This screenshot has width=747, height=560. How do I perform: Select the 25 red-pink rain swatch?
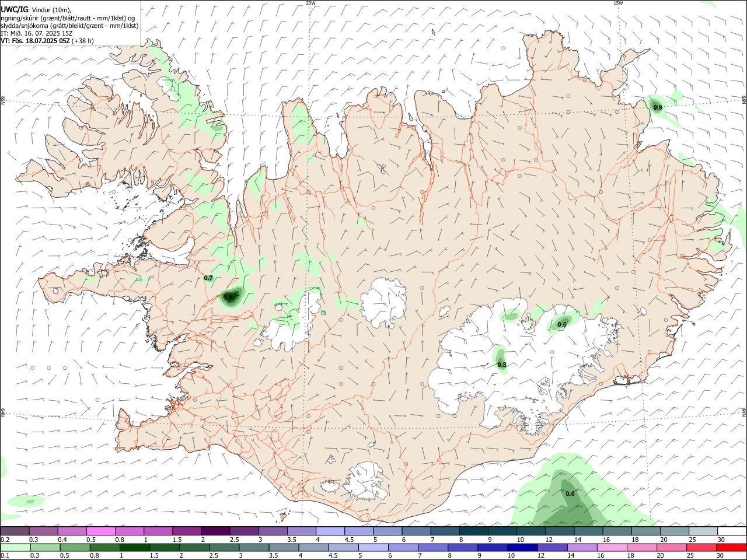(701, 547)
